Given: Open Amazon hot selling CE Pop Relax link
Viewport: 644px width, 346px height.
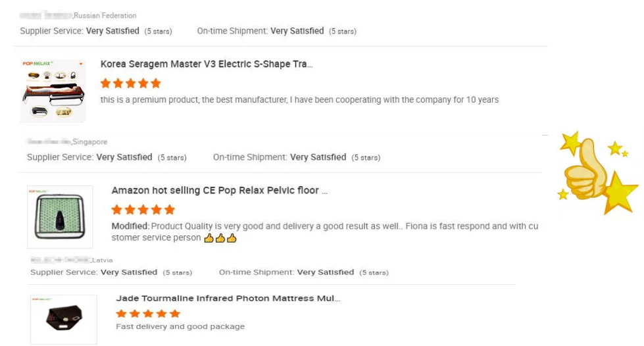Looking at the screenshot, I should pyautogui.click(x=219, y=191).
